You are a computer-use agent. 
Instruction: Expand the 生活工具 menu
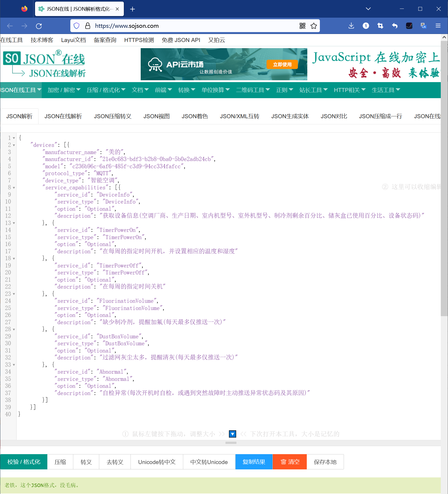386,90
